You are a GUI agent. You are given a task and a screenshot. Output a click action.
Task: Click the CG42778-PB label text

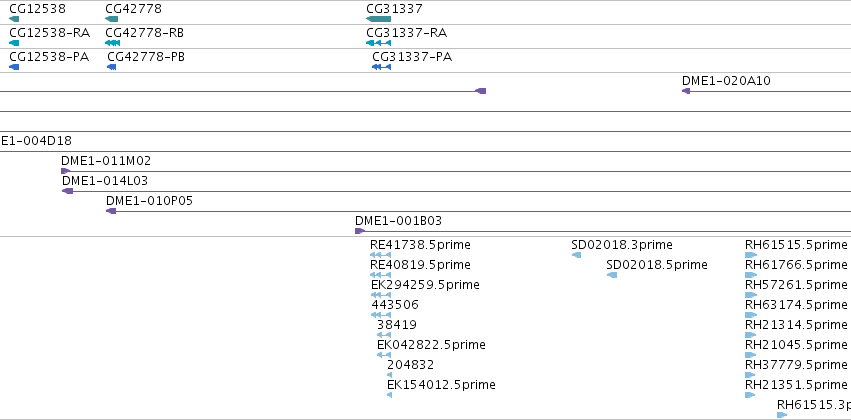pos(146,57)
